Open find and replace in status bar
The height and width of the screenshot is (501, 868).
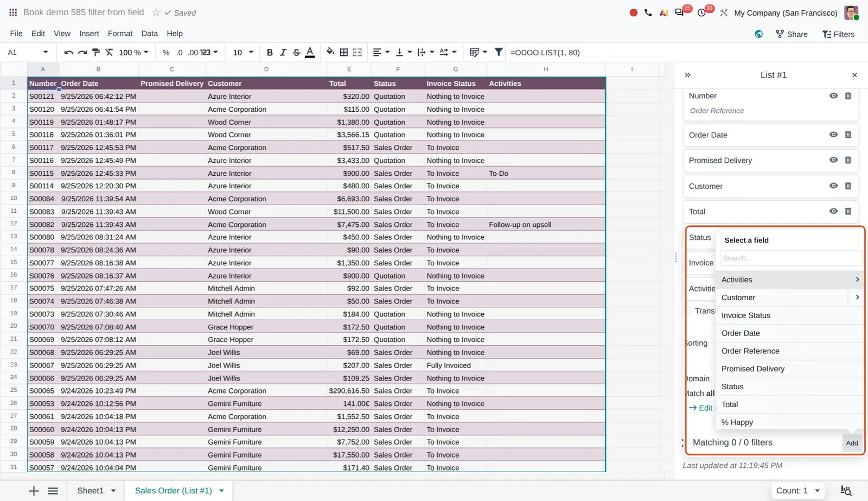click(846, 491)
